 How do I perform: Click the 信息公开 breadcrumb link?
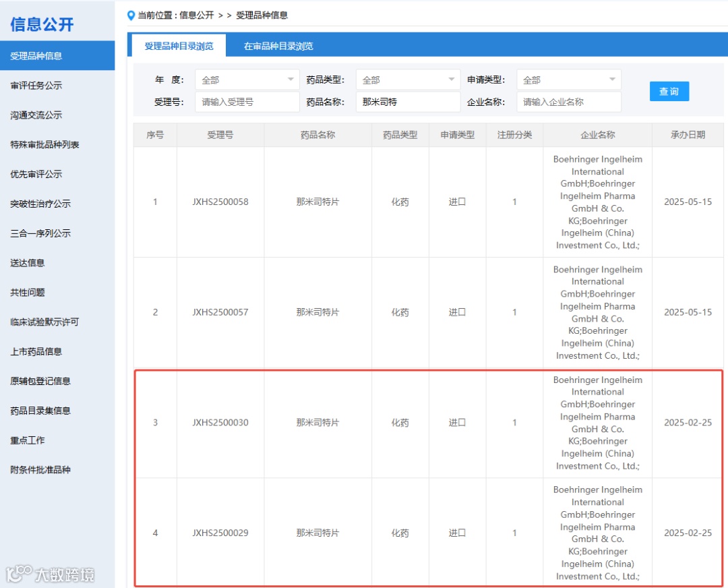[196, 16]
